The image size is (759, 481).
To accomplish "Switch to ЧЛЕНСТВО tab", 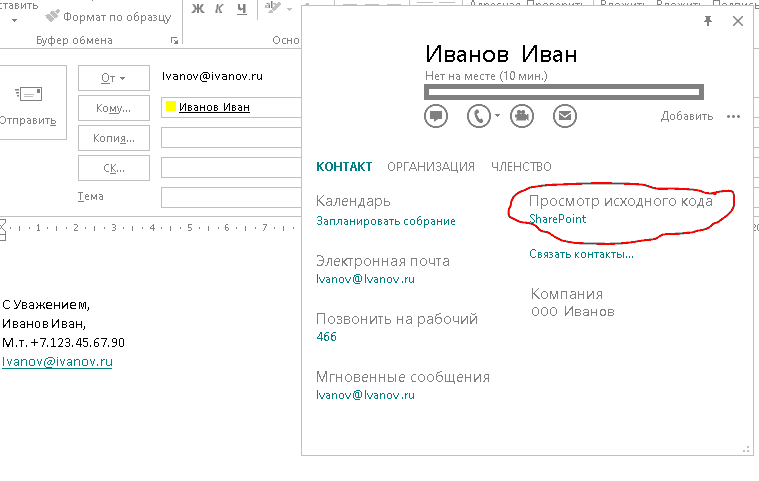I will pyautogui.click(x=521, y=166).
